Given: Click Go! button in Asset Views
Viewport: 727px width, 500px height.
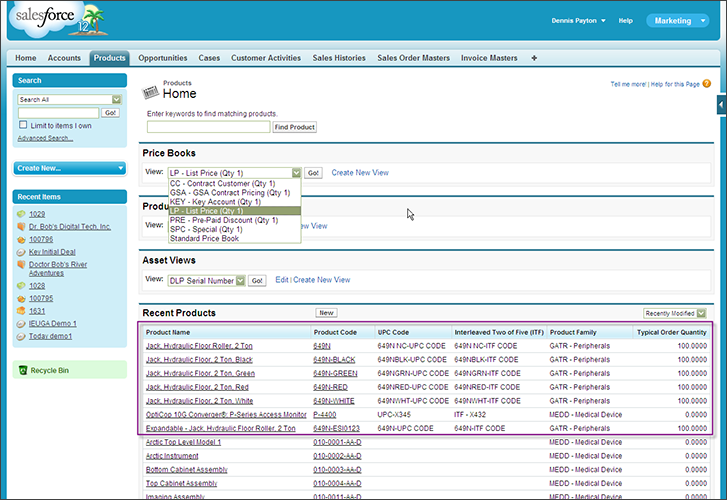Looking at the screenshot, I should [x=257, y=281].
